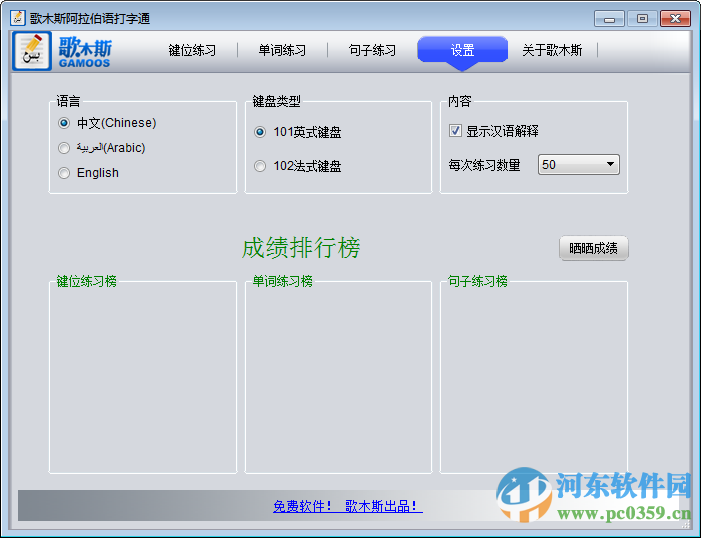This screenshot has width=701, height=538.
Task: Close the 歌木斯阿拉伯语打字通 window
Action: [x=675, y=19]
